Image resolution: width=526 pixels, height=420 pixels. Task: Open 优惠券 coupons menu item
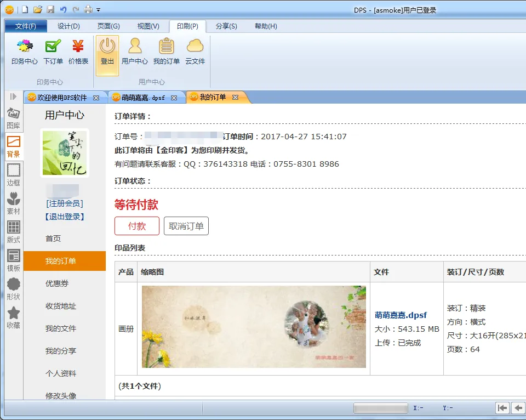[57, 283]
